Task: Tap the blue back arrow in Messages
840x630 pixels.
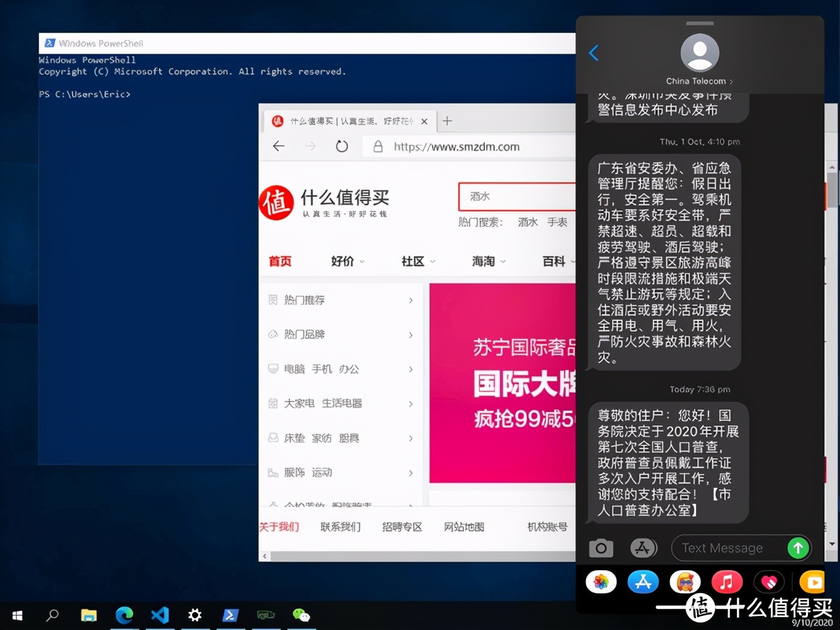Action: (593, 53)
